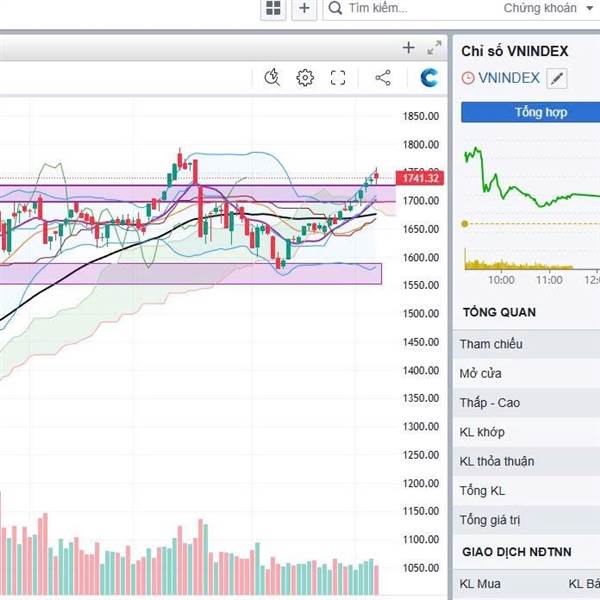This screenshot has height=600, width=600.
Task: Click the blue C logo icon
Action: click(x=430, y=78)
